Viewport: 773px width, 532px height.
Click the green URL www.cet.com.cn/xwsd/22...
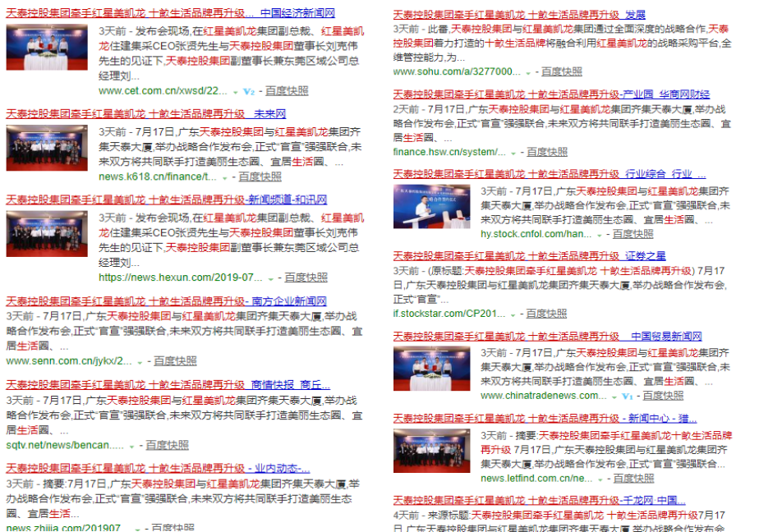(163, 91)
